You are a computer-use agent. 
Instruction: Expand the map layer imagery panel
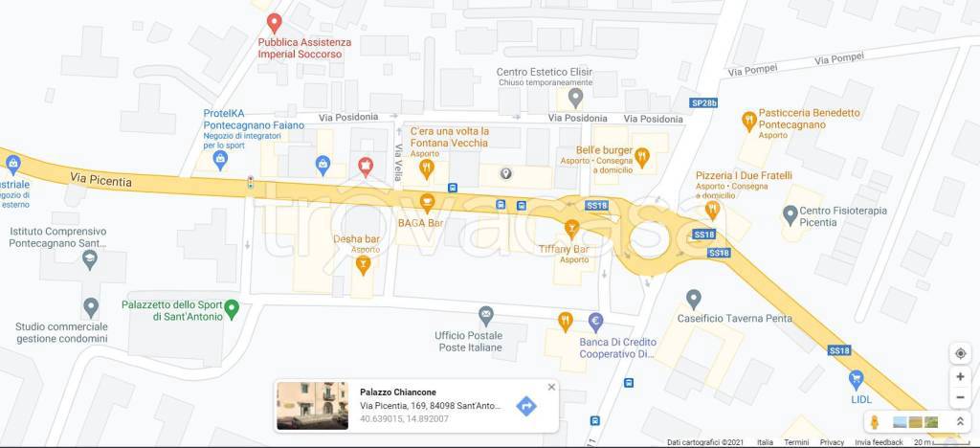tap(961, 422)
